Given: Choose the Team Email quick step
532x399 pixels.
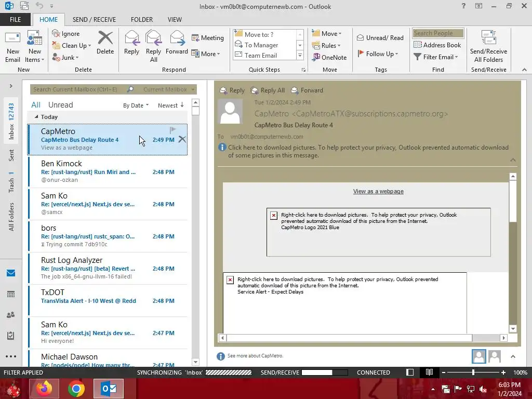Looking at the screenshot, I should [x=264, y=55].
